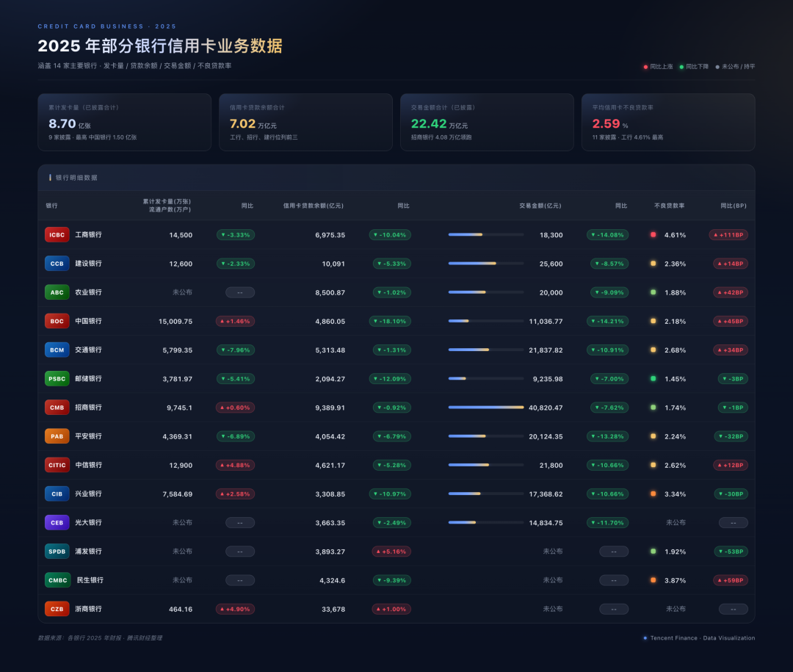Click the -14.08% transaction badge for 工商银行
This screenshot has width=793, height=672.
[x=607, y=235]
